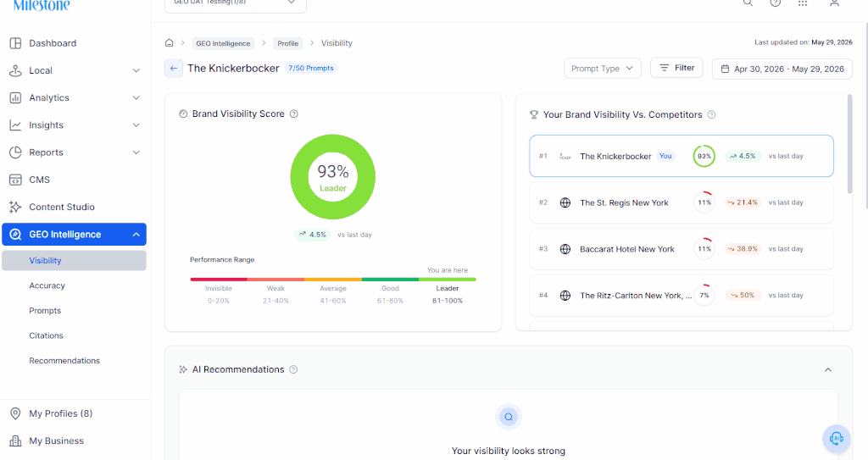The width and height of the screenshot is (868, 460).
Task: Click the Average orange range segment
Action: pos(332,280)
